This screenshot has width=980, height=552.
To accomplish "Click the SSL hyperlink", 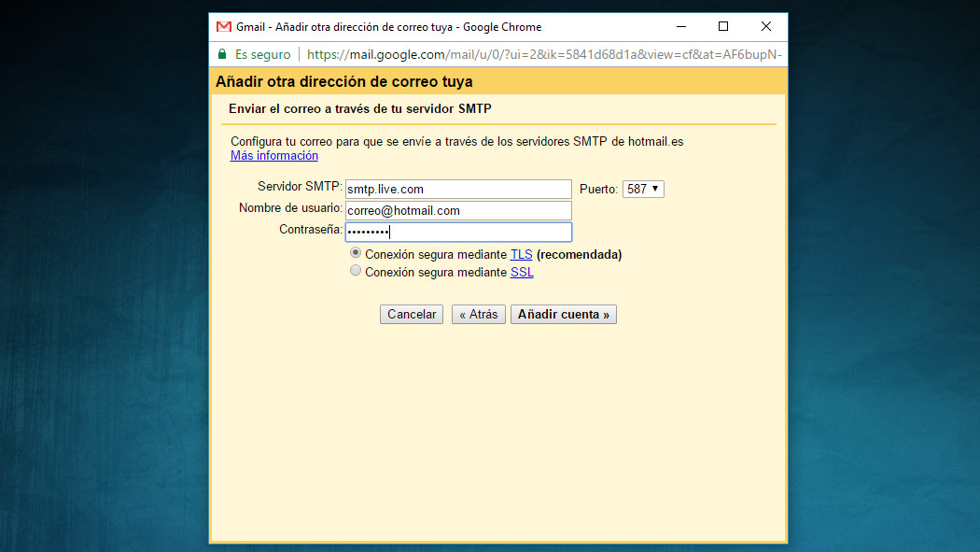I will click(x=521, y=272).
